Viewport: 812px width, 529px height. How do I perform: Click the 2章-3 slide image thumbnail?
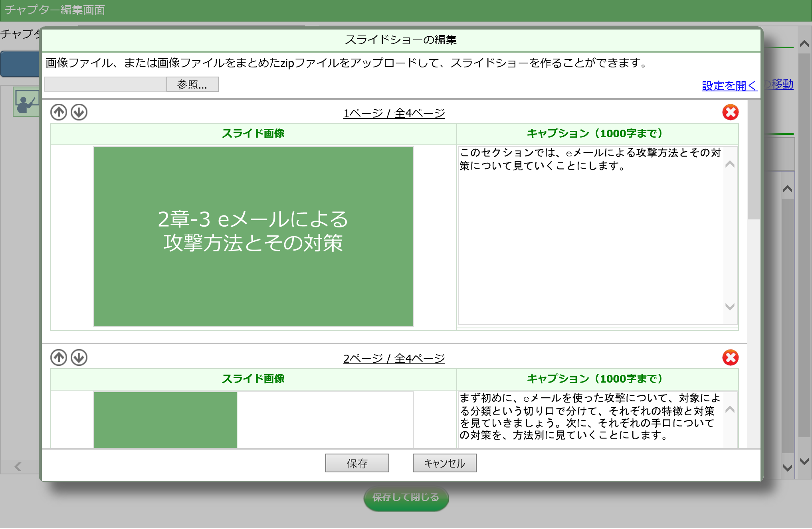(x=253, y=236)
